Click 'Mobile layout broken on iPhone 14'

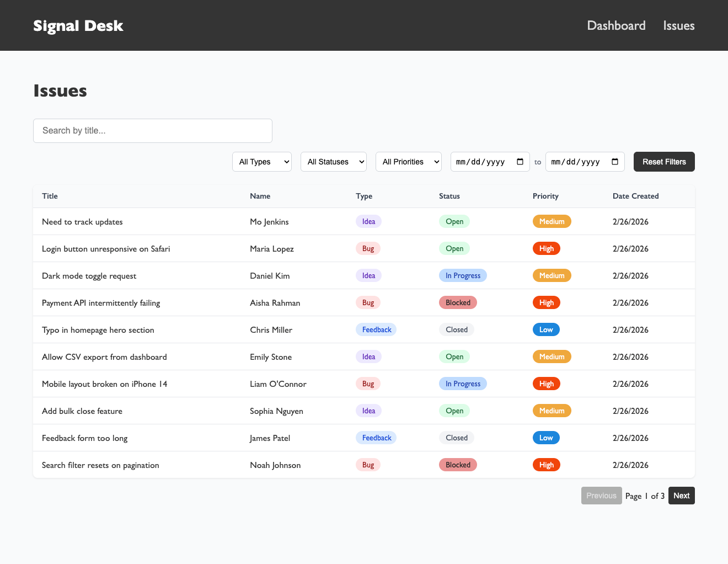(104, 384)
